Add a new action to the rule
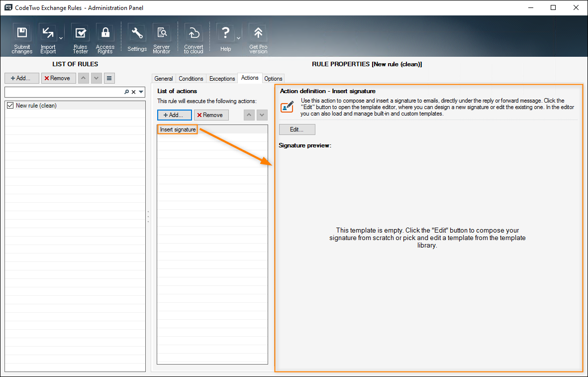588x377 pixels. [x=175, y=115]
